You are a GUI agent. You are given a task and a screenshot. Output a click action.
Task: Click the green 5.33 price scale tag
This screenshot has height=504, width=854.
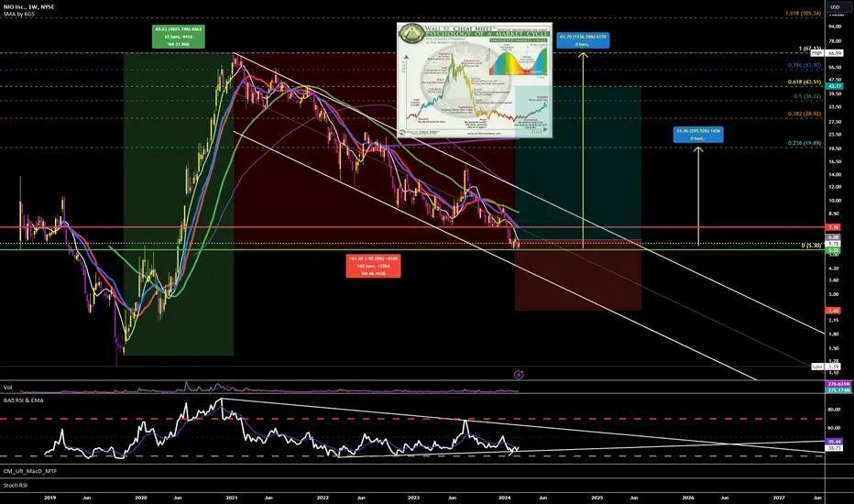point(835,249)
